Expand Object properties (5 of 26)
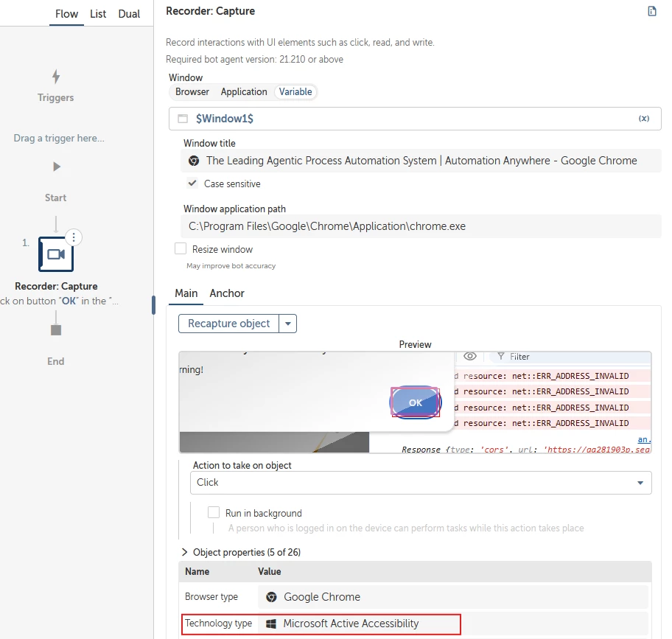The width and height of the screenshot is (672, 639). pyautogui.click(x=185, y=552)
